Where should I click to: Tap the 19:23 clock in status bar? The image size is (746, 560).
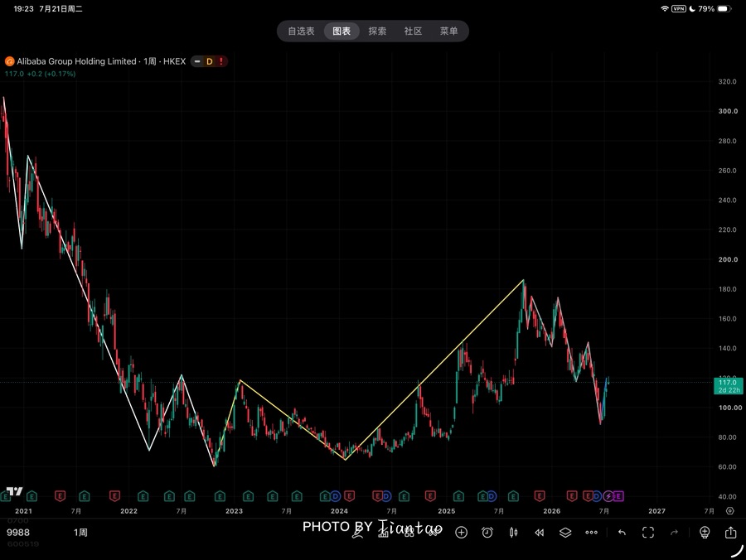pyautogui.click(x=23, y=8)
